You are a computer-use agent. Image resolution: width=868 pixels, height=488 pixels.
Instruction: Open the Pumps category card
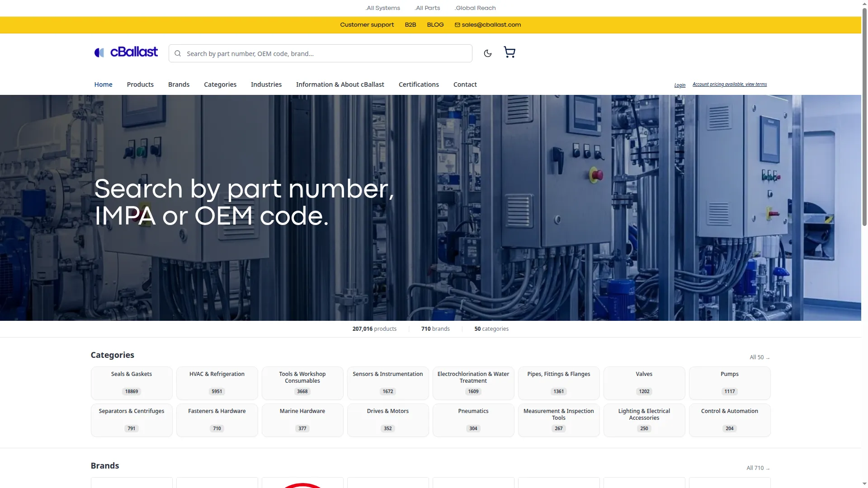click(x=730, y=383)
